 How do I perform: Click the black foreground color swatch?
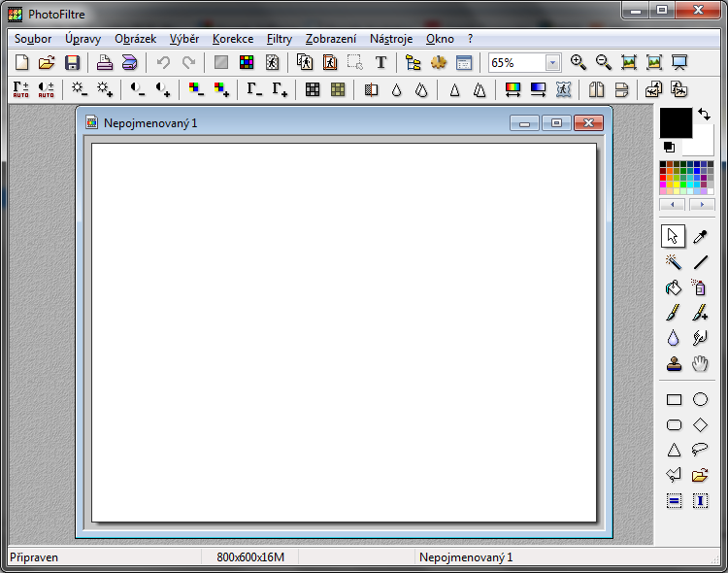(x=676, y=122)
